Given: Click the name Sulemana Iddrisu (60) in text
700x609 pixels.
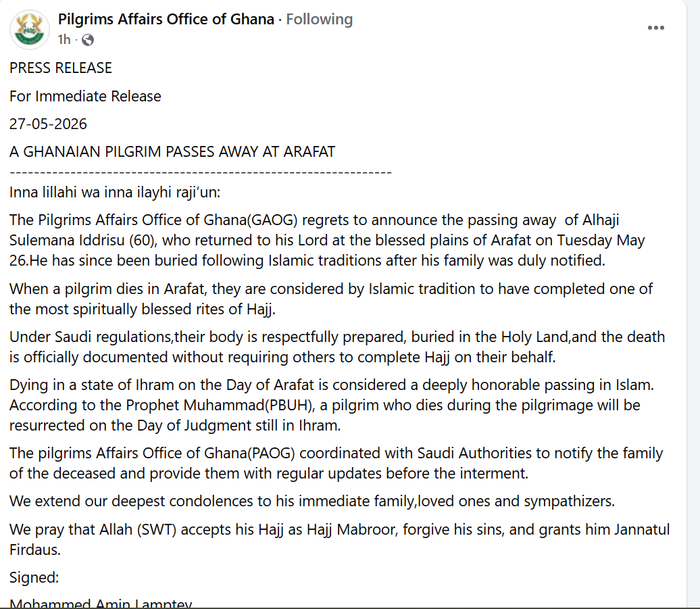Looking at the screenshot, I should (x=83, y=240).
